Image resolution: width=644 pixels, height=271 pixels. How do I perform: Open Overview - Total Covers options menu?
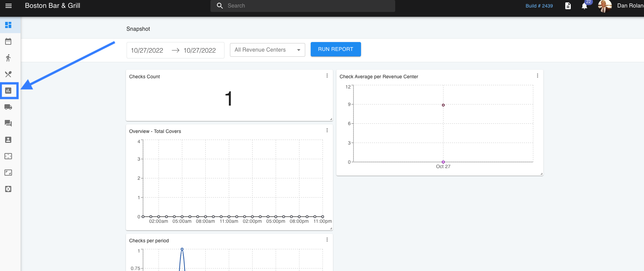(x=327, y=130)
